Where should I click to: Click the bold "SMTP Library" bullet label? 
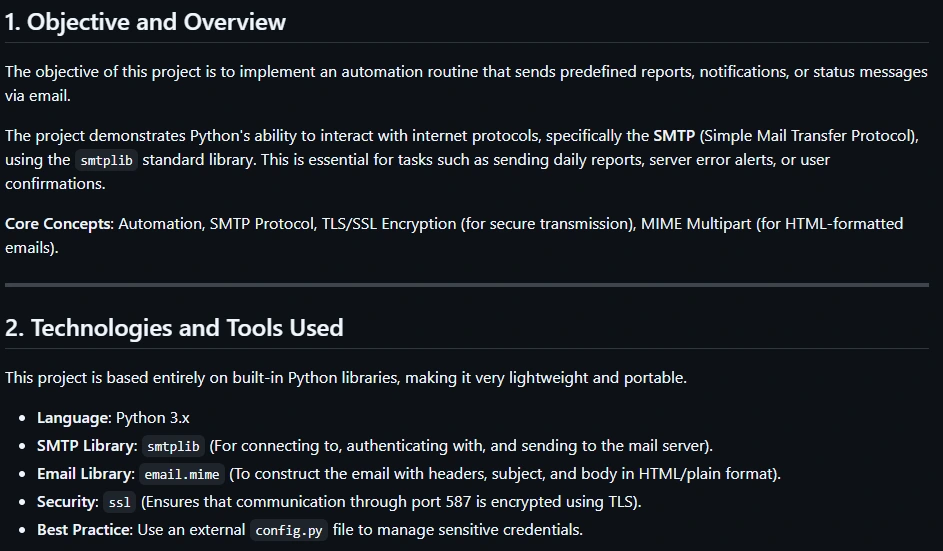coord(85,446)
